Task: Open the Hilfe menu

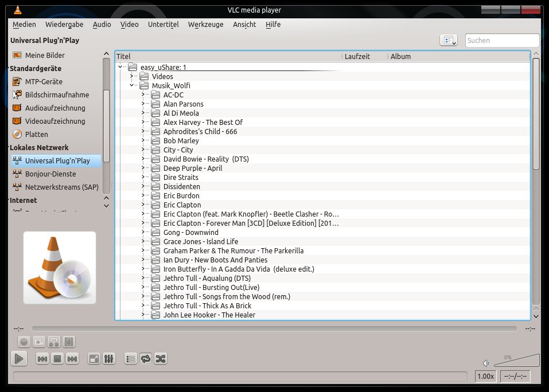Action: tap(273, 25)
